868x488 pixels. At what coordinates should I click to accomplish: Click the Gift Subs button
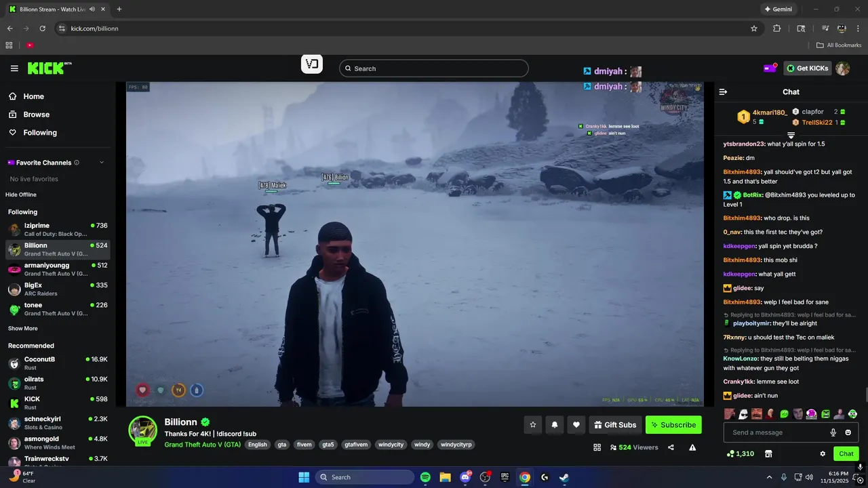(615, 425)
